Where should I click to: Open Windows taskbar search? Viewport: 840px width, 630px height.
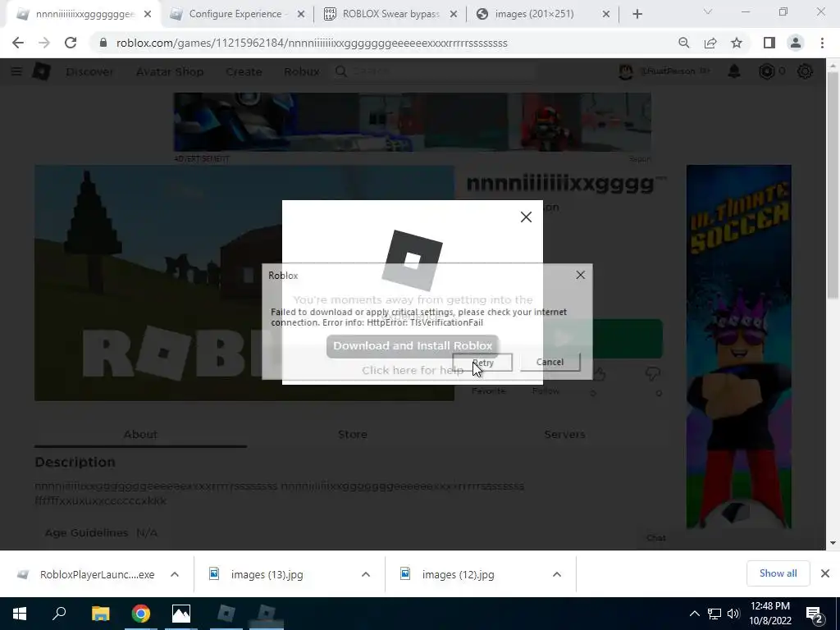(59, 614)
